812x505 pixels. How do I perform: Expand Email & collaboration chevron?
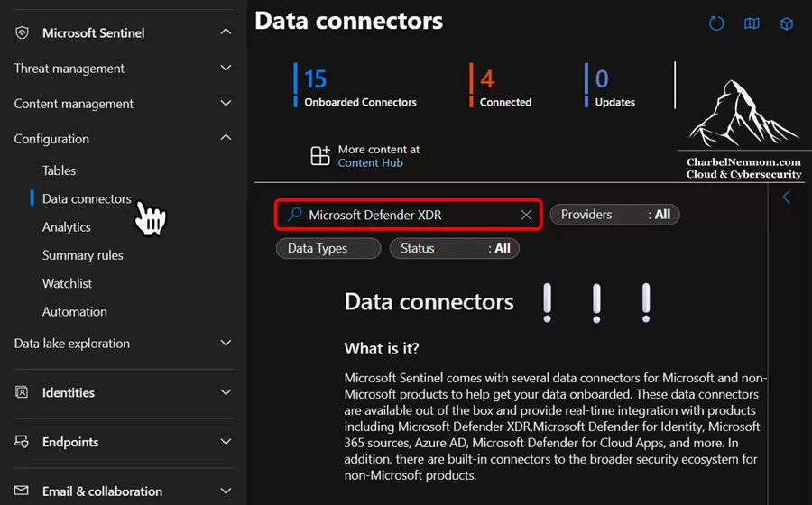tap(226, 491)
